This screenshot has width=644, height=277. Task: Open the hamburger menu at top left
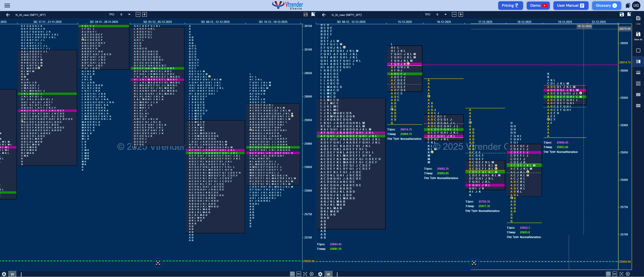pos(7,6)
